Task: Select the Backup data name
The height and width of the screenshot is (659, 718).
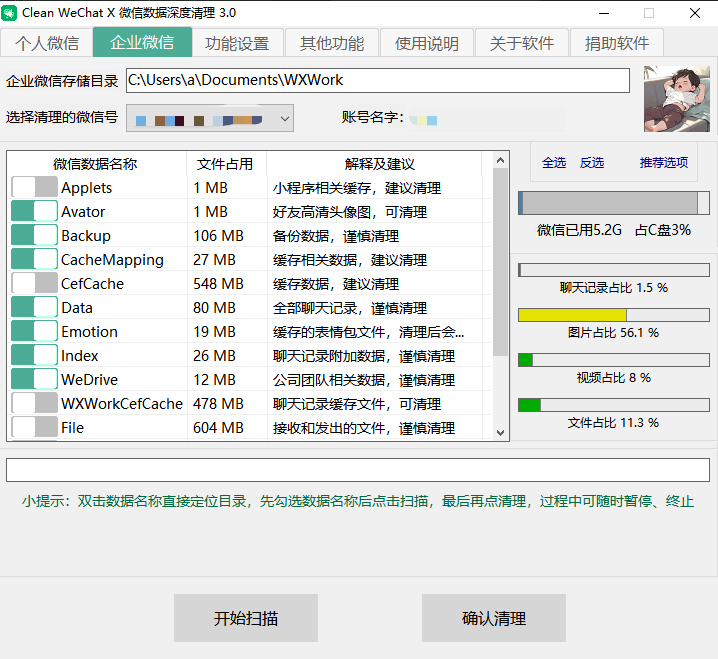Action: coord(86,236)
